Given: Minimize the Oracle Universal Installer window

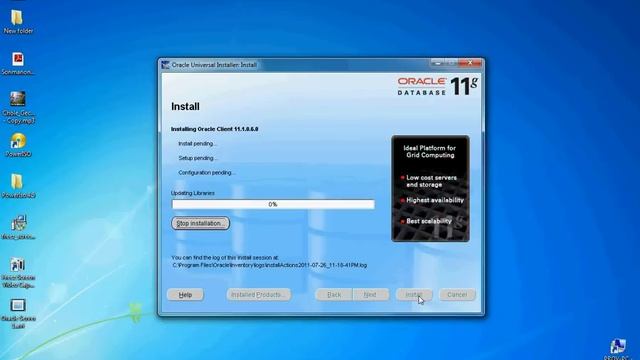Looking at the screenshot, I should (438, 63).
